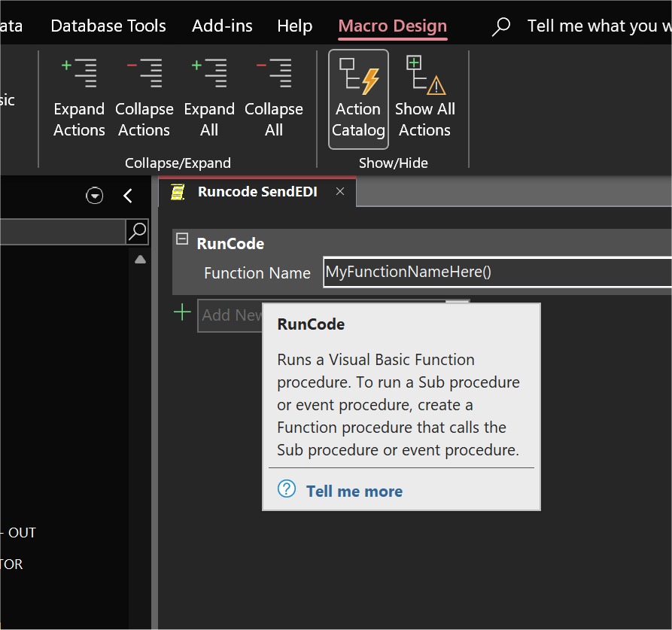
Task: Click the Tell me more link
Action: (x=354, y=491)
